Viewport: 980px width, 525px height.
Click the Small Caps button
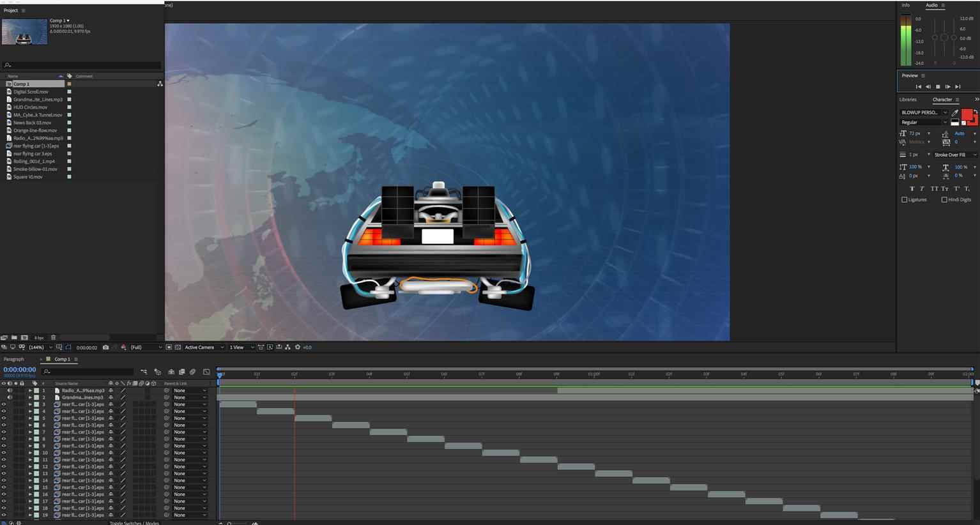point(945,188)
